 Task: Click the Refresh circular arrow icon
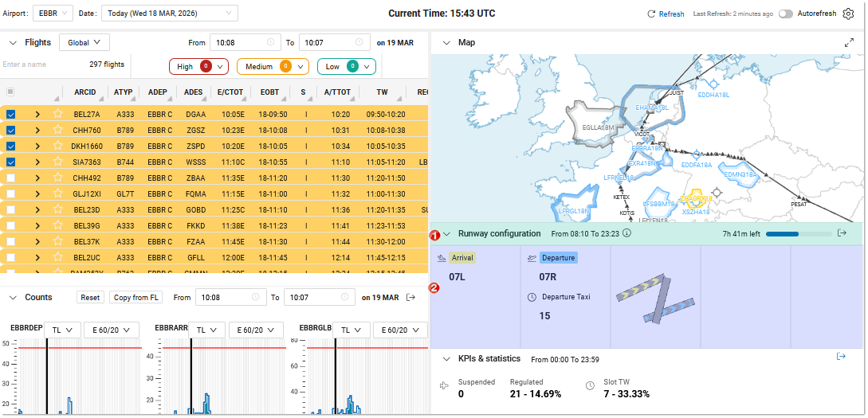pyautogui.click(x=651, y=14)
